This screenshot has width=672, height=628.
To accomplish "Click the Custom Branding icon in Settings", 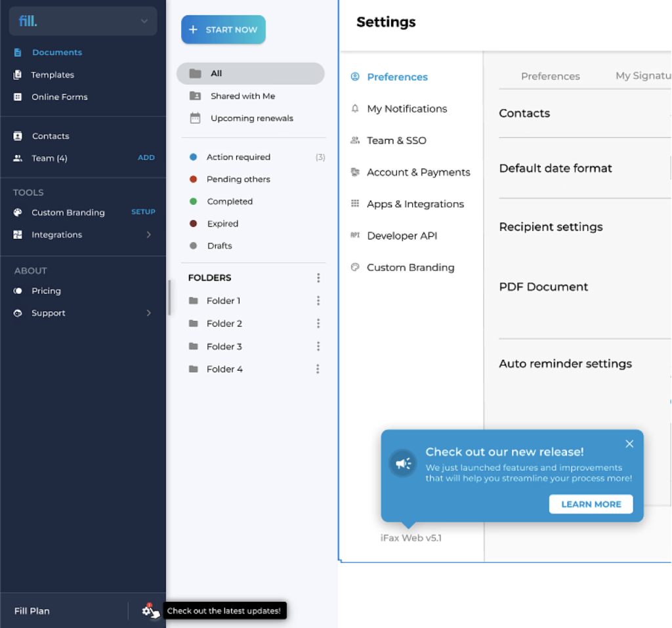I will pos(355,267).
